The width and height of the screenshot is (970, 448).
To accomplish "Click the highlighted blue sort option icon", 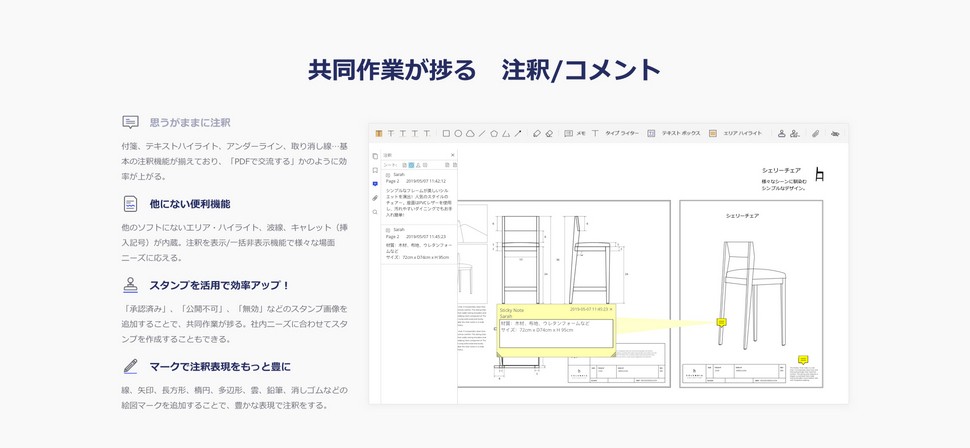I will [411, 165].
